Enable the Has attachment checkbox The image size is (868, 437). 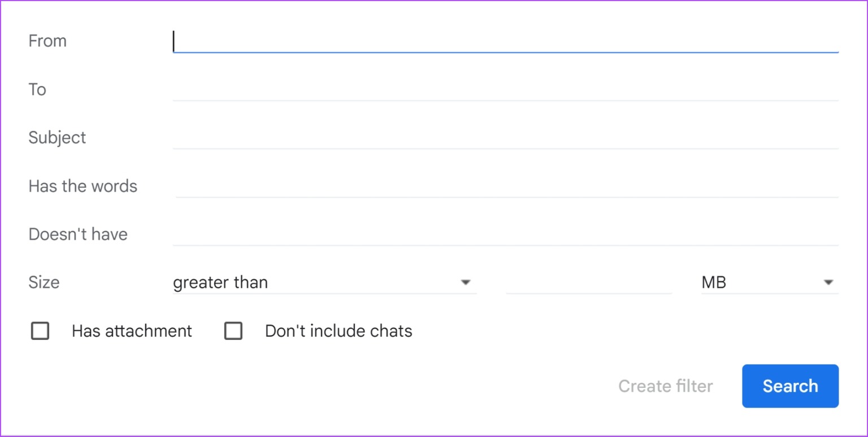click(x=40, y=331)
